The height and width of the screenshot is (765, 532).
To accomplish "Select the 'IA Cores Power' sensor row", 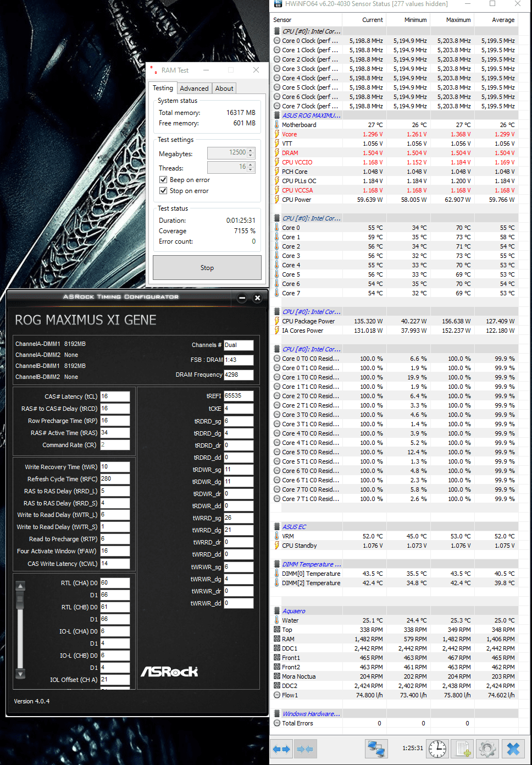I will 395,331.
